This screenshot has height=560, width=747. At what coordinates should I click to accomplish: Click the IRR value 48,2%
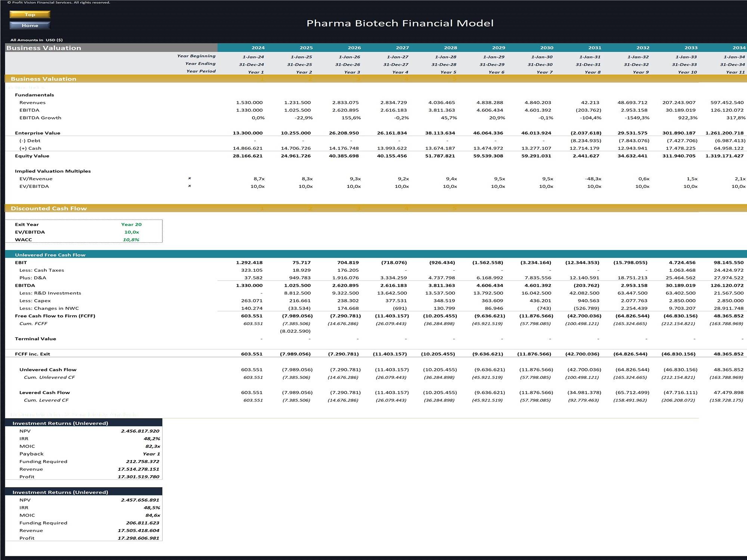tap(152, 439)
